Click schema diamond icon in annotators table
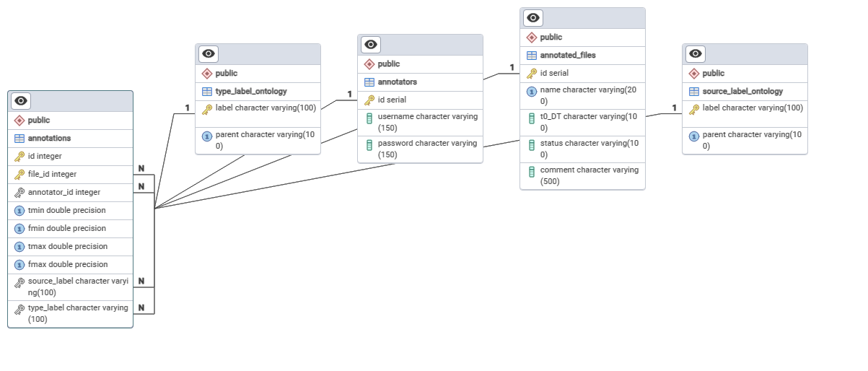The height and width of the screenshot is (371, 868). click(x=369, y=64)
